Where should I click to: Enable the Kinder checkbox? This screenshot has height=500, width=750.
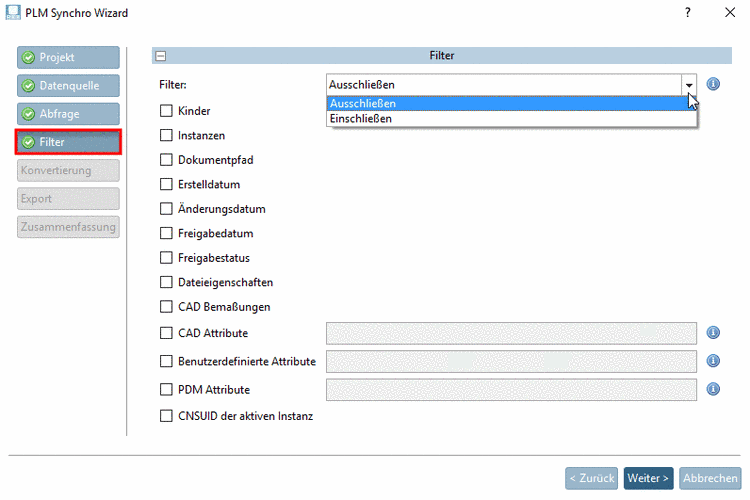[x=167, y=111]
